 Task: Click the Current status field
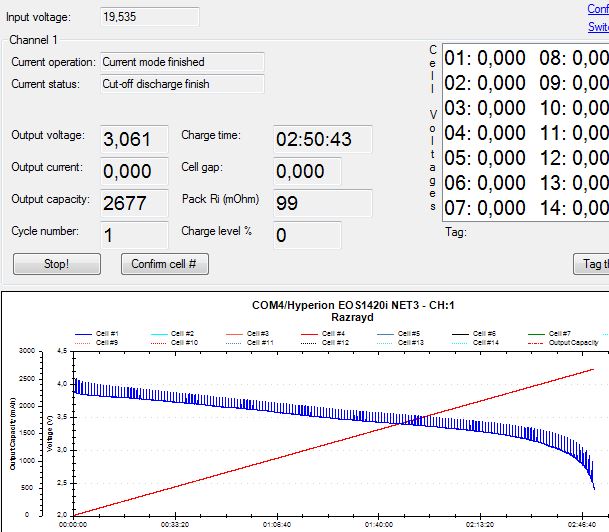pyautogui.click(x=182, y=84)
